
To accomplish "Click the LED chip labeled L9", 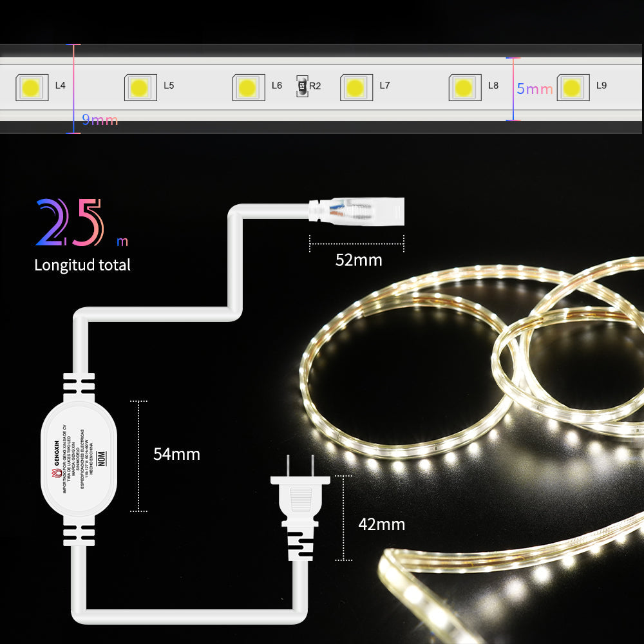I will click(x=573, y=86).
